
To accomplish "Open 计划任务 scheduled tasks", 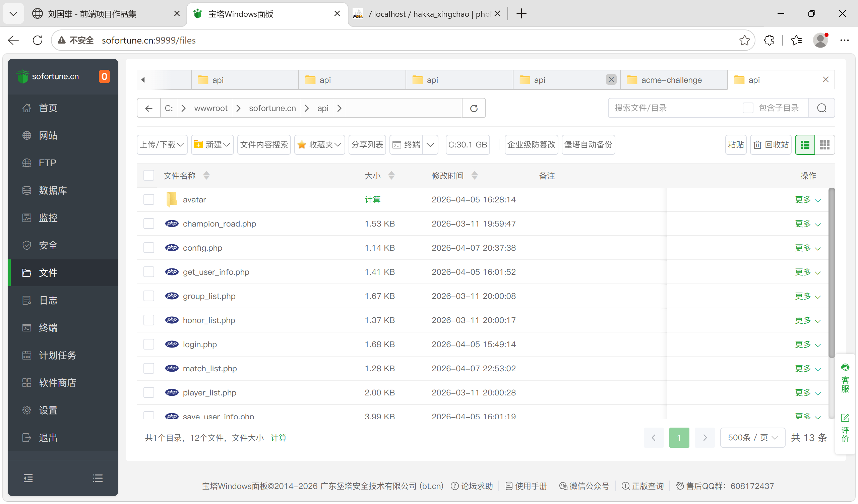I will point(63,355).
